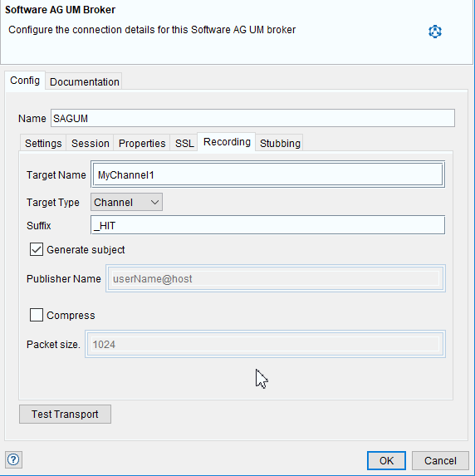Viewport: 475px width, 476px height.
Task: Click the 'Configure the connection details' description
Action: pyautogui.click(x=152, y=30)
